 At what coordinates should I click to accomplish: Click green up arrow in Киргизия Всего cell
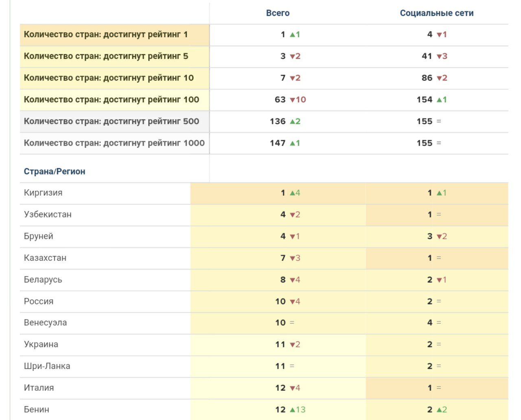click(292, 193)
